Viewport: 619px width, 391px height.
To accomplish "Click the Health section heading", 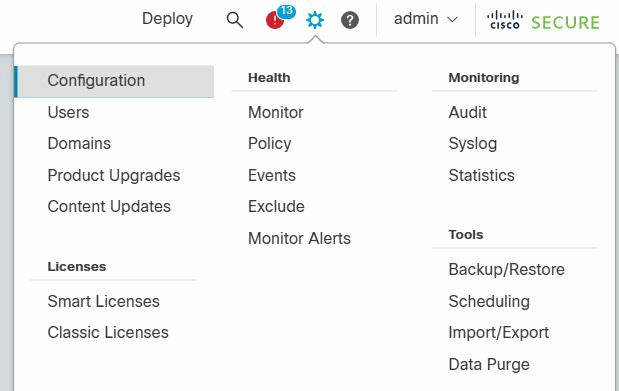I will click(269, 77).
